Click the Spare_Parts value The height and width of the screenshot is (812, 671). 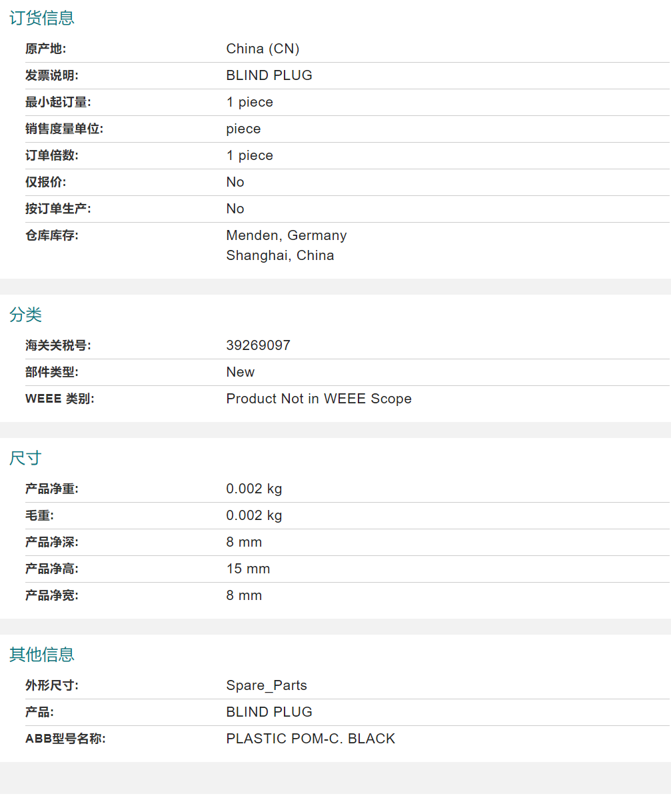[x=267, y=685]
